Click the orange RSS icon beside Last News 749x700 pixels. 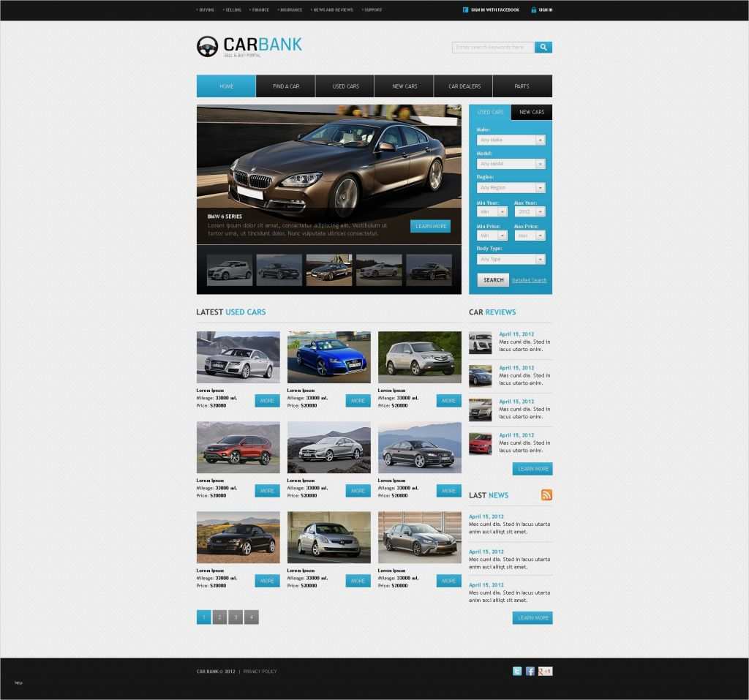tap(547, 495)
